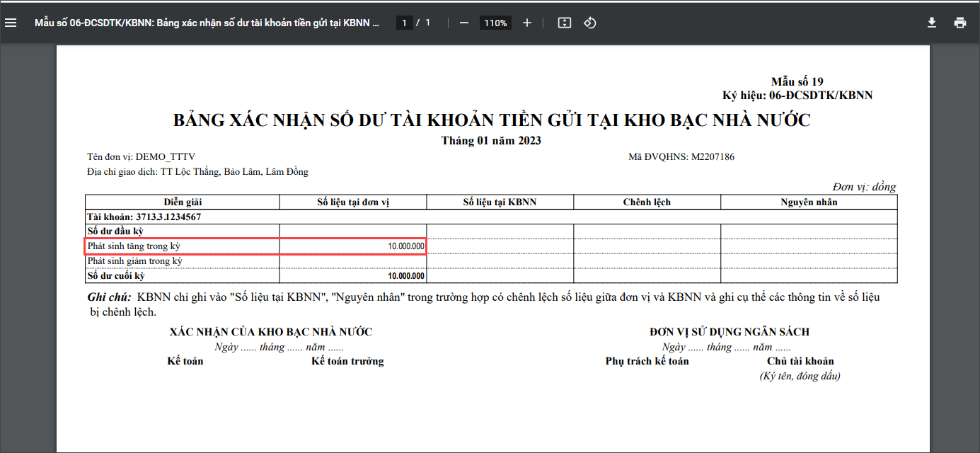Image resolution: width=980 pixels, height=453 pixels.
Task: Click the bold 10.000.000 closing balance
Action: pyautogui.click(x=406, y=276)
